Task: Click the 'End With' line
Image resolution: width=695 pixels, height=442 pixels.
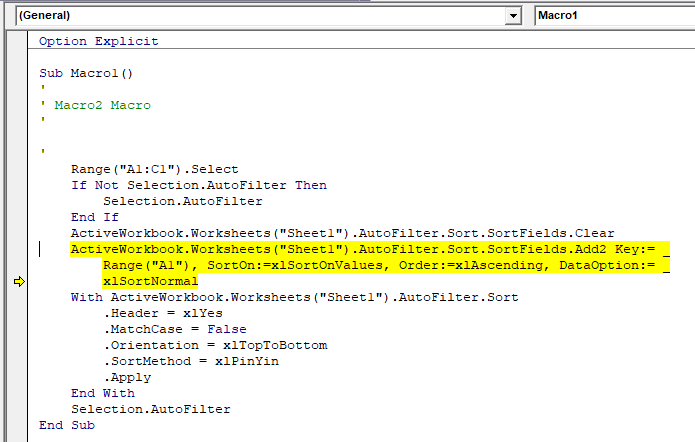Action: [103, 393]
